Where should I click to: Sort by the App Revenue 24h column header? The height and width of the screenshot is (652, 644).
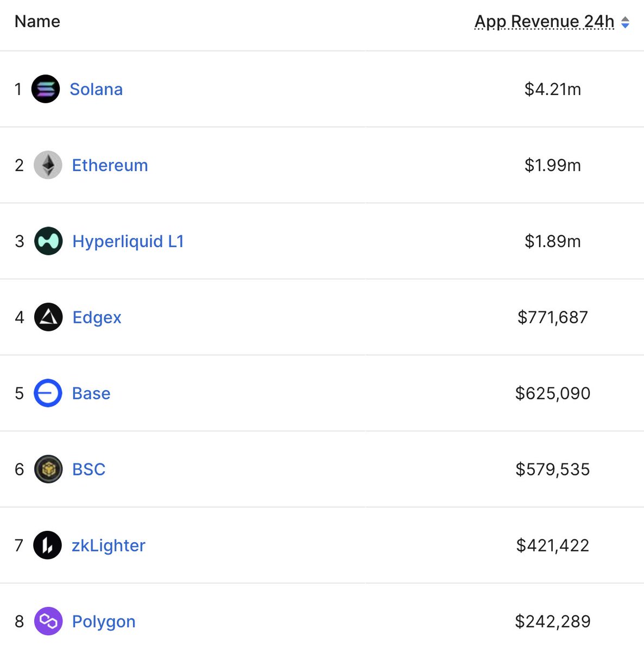(x=545, y=22)
